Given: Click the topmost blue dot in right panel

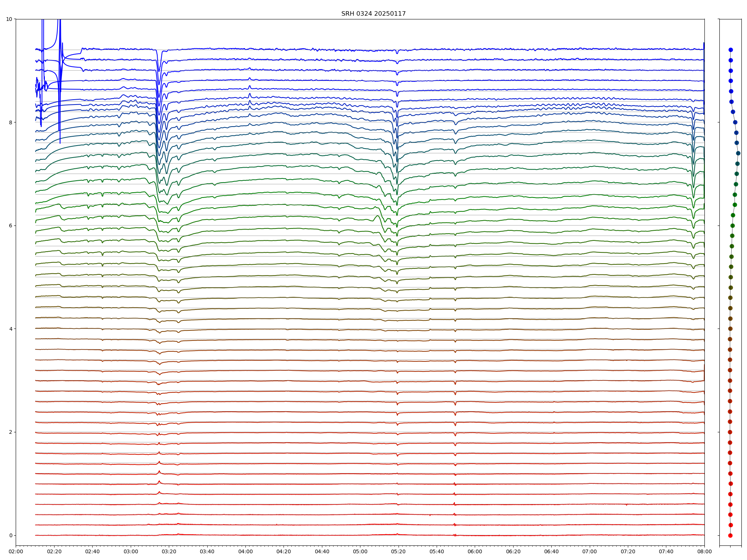Looking at the screenshot, I should click(731, 50).
